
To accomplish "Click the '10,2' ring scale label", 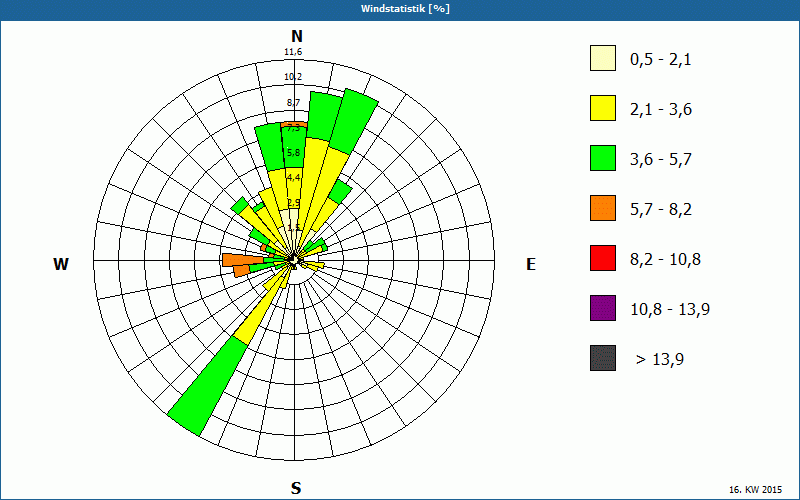I will tap(293, 77).
